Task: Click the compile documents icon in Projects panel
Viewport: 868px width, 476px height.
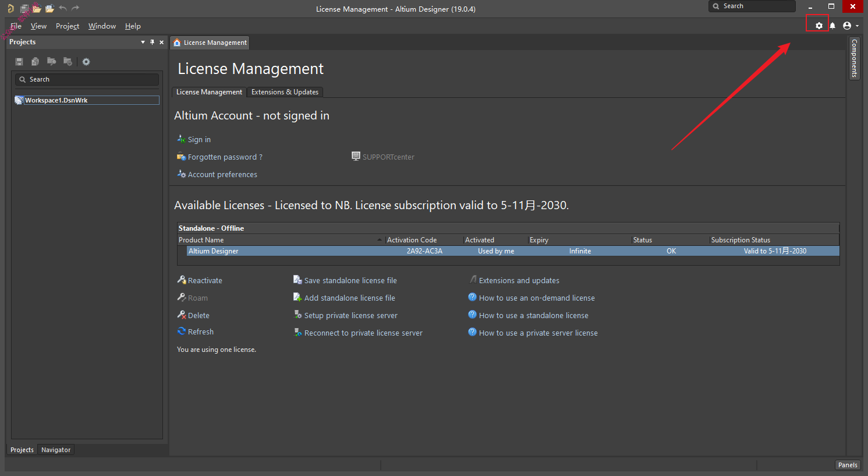Action: (36, 62)
